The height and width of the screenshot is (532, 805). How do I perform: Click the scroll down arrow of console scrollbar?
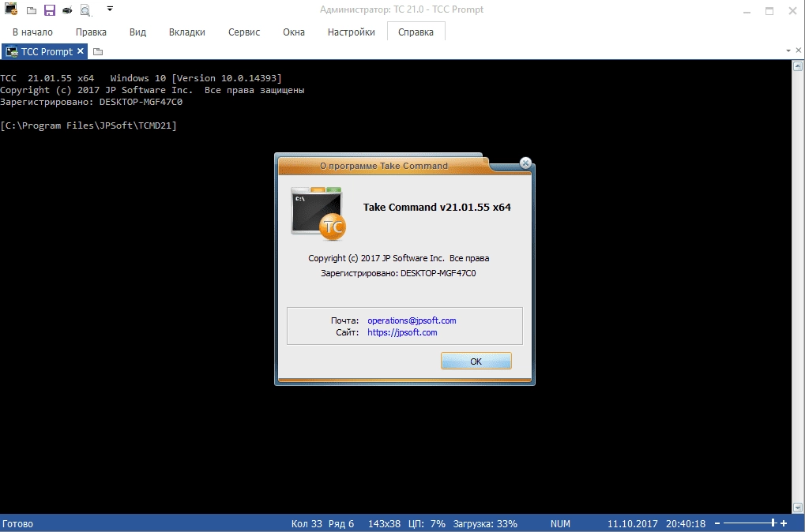pyautogui.click(x=797, y=508)
